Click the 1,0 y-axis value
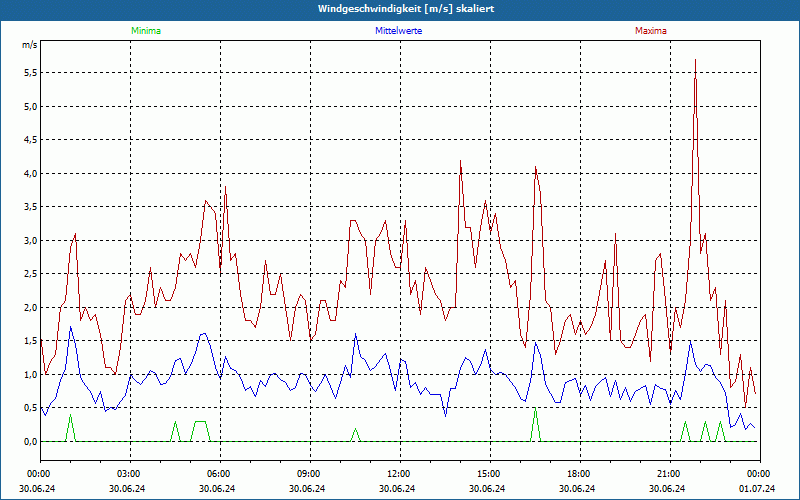800x500 pixels. coord(31,374)
